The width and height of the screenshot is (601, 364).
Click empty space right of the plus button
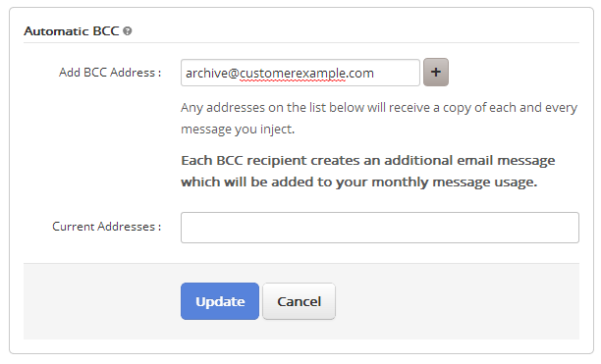(514, 72)
